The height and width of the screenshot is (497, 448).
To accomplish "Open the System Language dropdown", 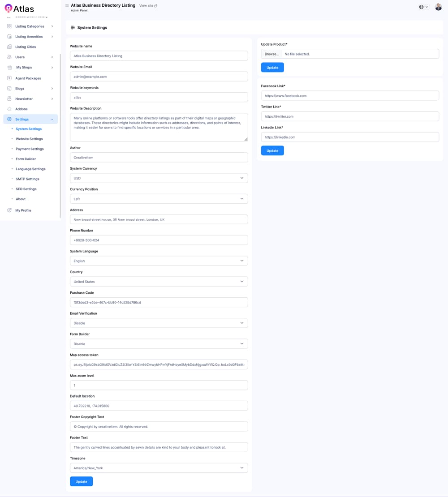I will [159, 261].
